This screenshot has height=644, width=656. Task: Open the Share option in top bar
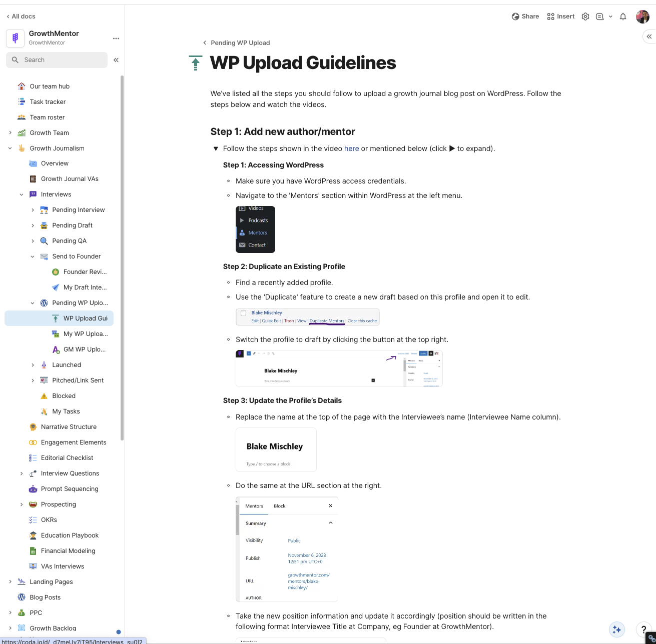point(525,16)
